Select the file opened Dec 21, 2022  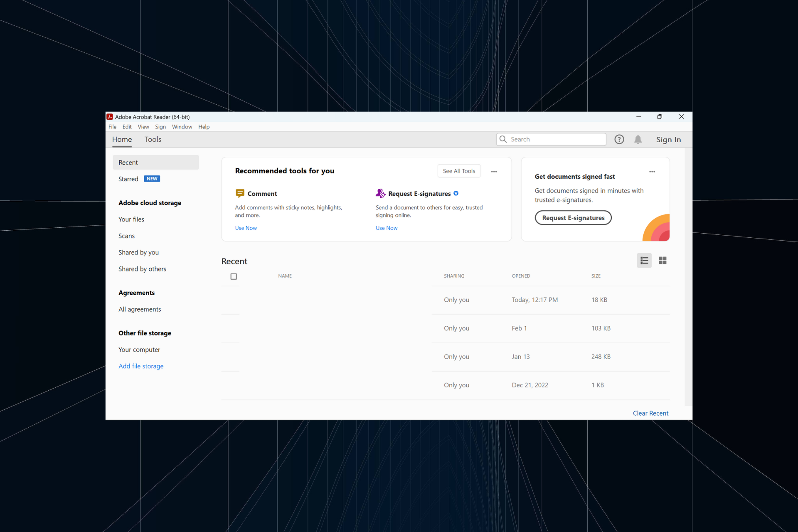pyautogui.click(x=446, y=385)
